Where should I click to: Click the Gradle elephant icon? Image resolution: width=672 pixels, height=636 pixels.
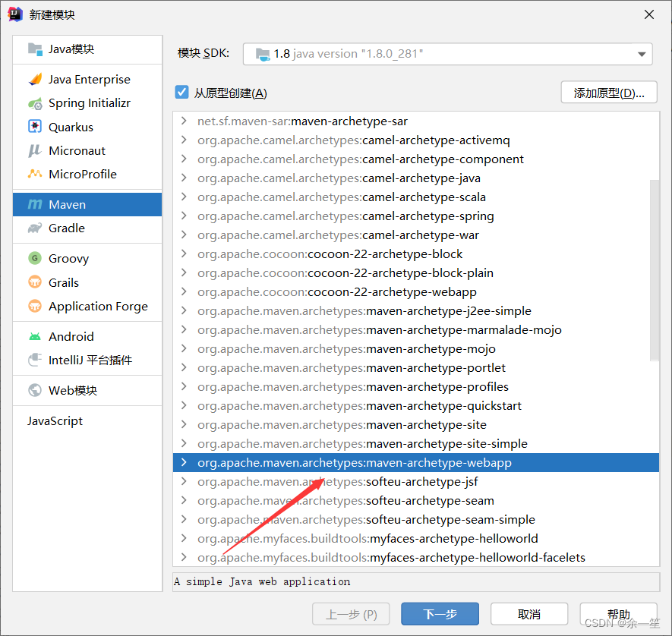click(35, 228)
